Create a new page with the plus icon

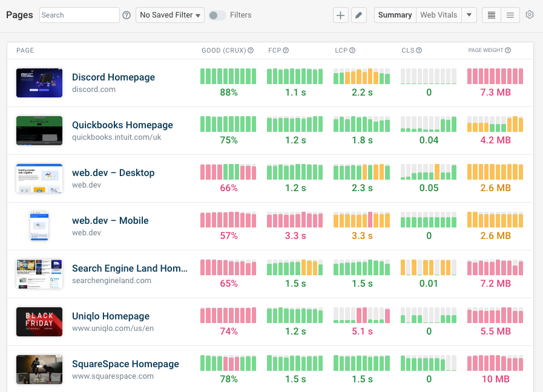point(340,15)
